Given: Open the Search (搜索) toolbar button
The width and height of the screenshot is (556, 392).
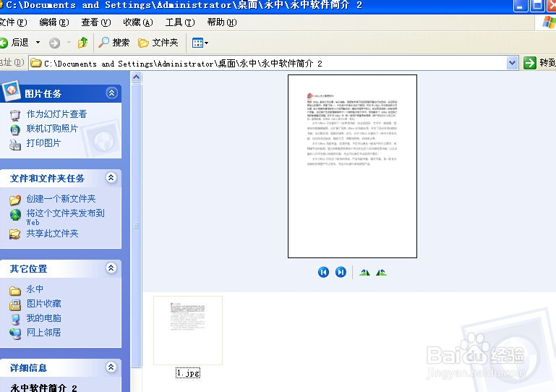Looking at the screenshot, I should 114,43.
